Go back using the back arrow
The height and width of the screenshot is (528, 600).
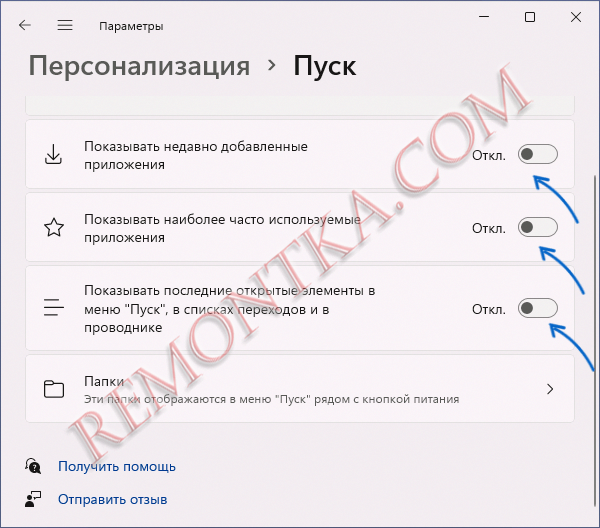(x=25, y=26)
